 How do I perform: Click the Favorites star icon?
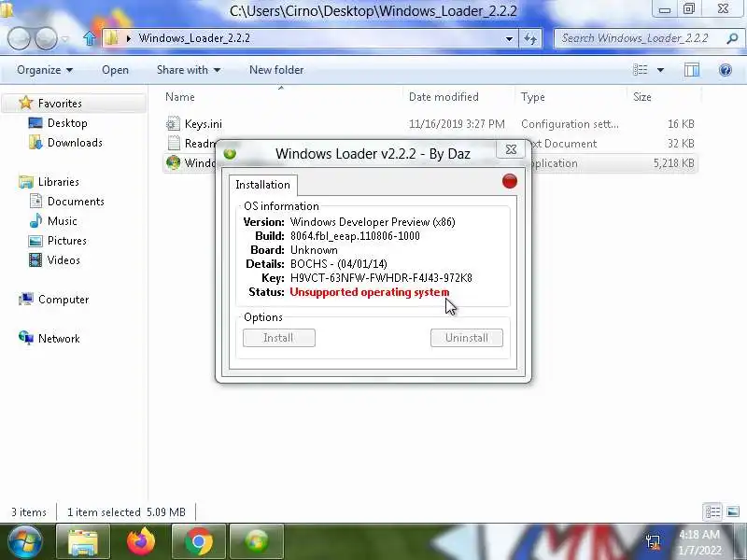(26, 103)
